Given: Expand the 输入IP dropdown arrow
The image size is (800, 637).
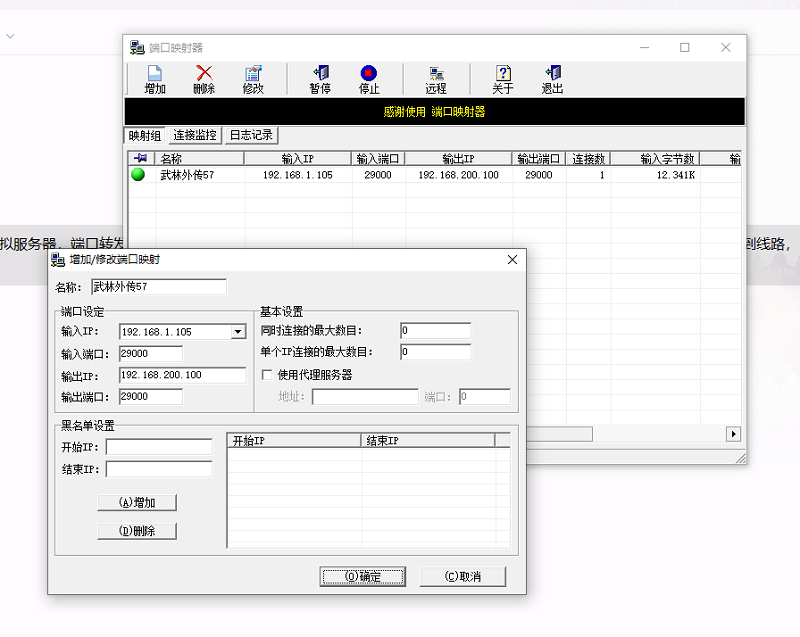Looking at the screenshot, I should click(238, 332).
